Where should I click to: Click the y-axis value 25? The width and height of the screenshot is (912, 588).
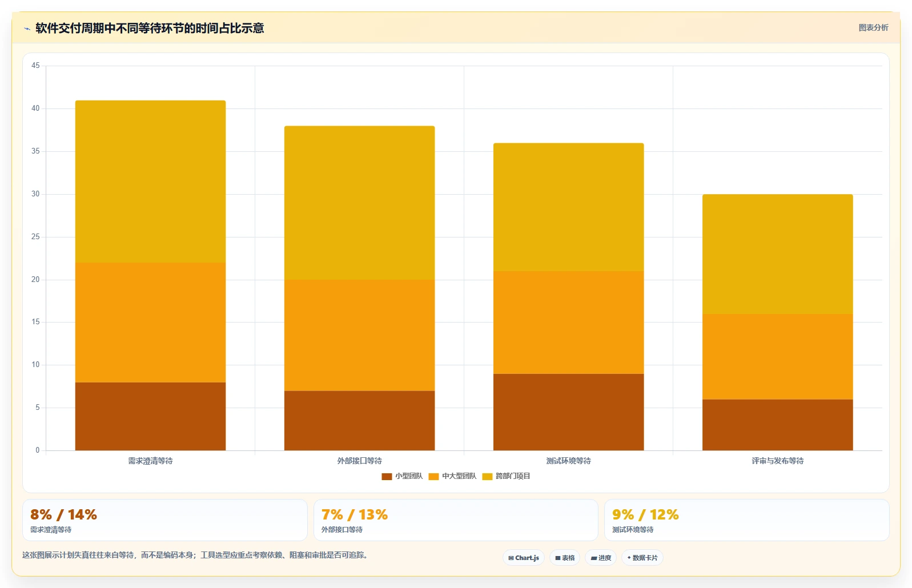click(x=35, y=237)
